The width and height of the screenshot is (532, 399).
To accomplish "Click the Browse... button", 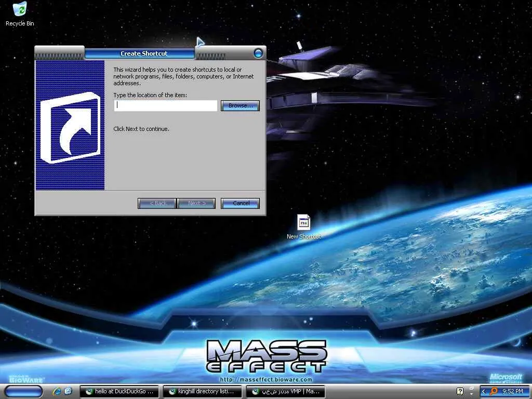I will [x=240, y=105].
